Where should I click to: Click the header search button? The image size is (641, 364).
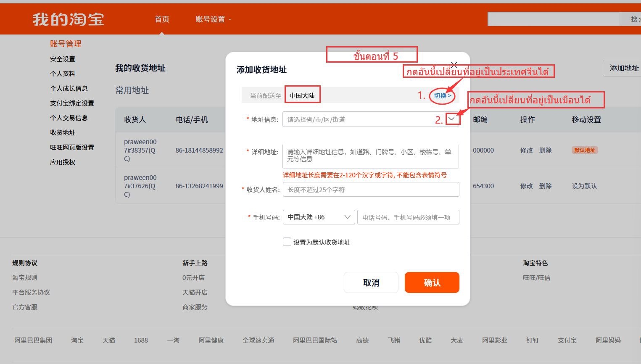point(630,19)
